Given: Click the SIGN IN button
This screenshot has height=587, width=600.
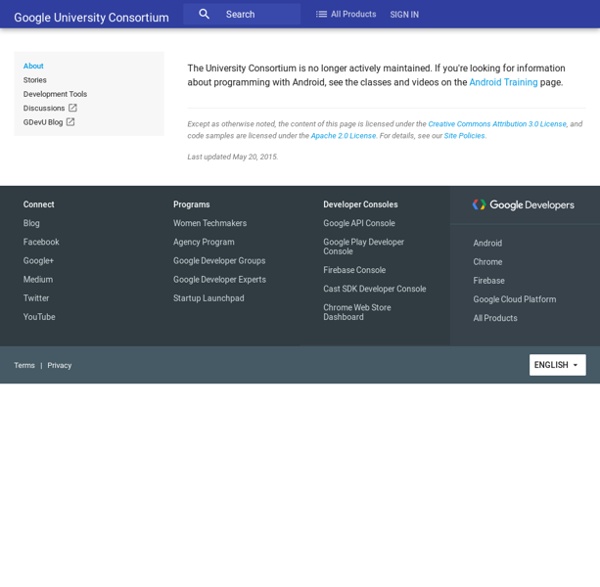Looking at the screenshot, I should 404,15.
